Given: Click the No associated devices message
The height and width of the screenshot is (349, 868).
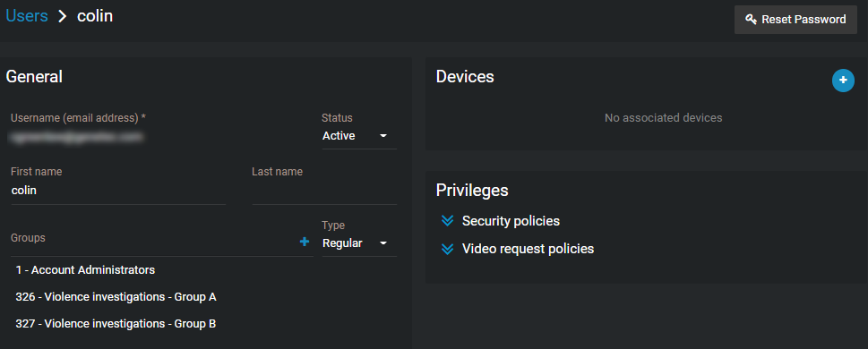Looking at the screenshot, I should pyautogui.click(x=663, y=118).
